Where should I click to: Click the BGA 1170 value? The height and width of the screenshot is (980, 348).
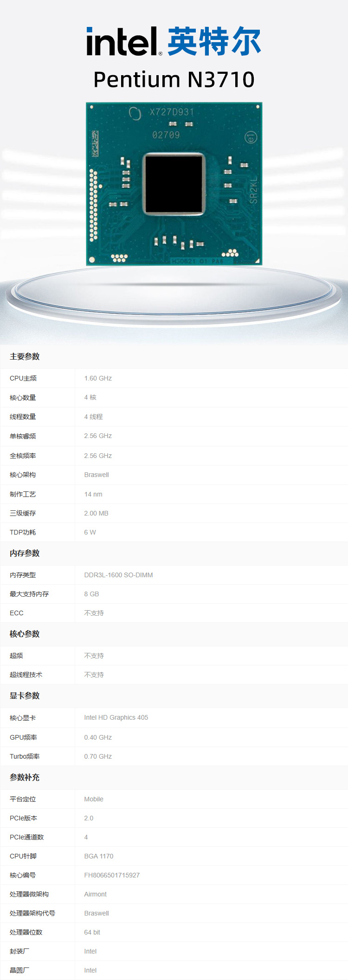click(x=99, y=856)
